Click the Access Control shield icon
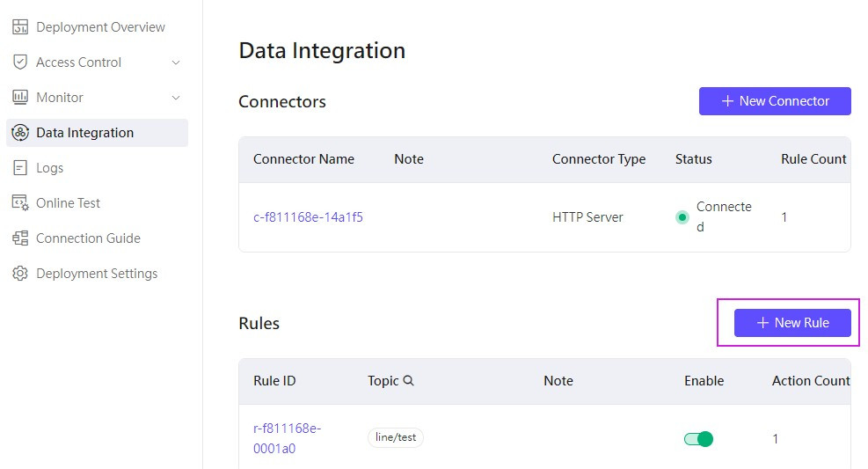Viewport: 868px width, 469px height. pyautogui.click(x=19, y=62)
